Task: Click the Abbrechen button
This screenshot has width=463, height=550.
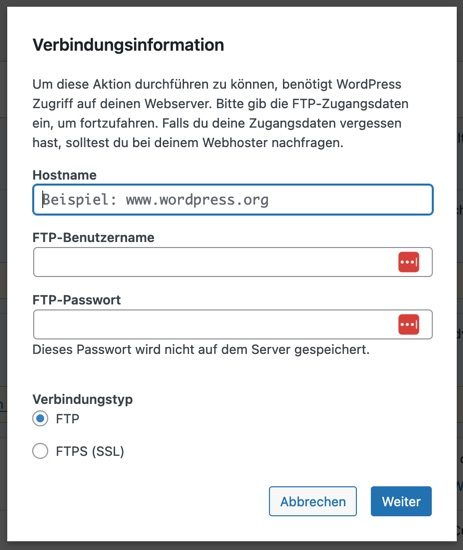Action: click(313, 501)
